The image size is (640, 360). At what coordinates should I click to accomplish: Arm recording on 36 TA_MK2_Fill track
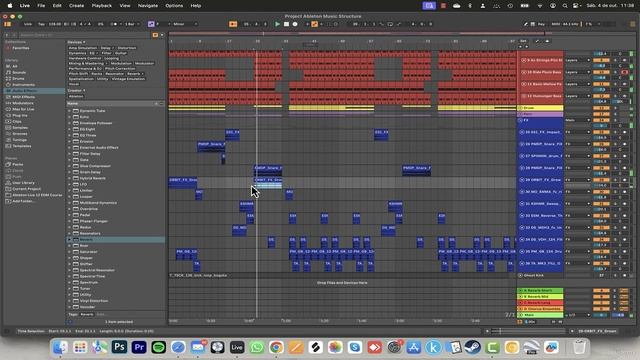pyautogui.click(x=624, y=263)
